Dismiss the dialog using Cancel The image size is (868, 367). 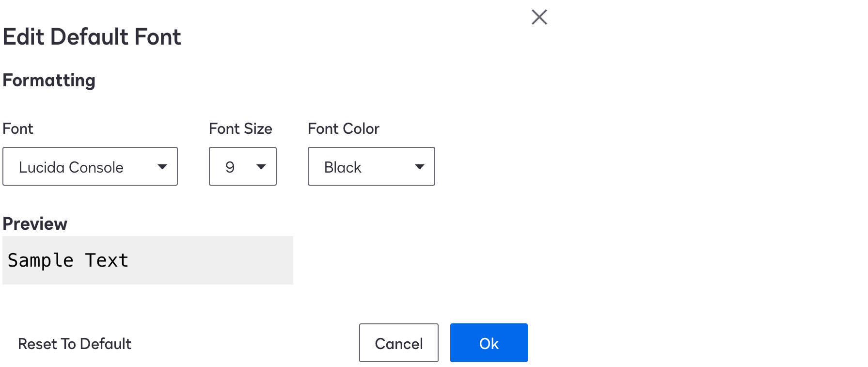398,343
